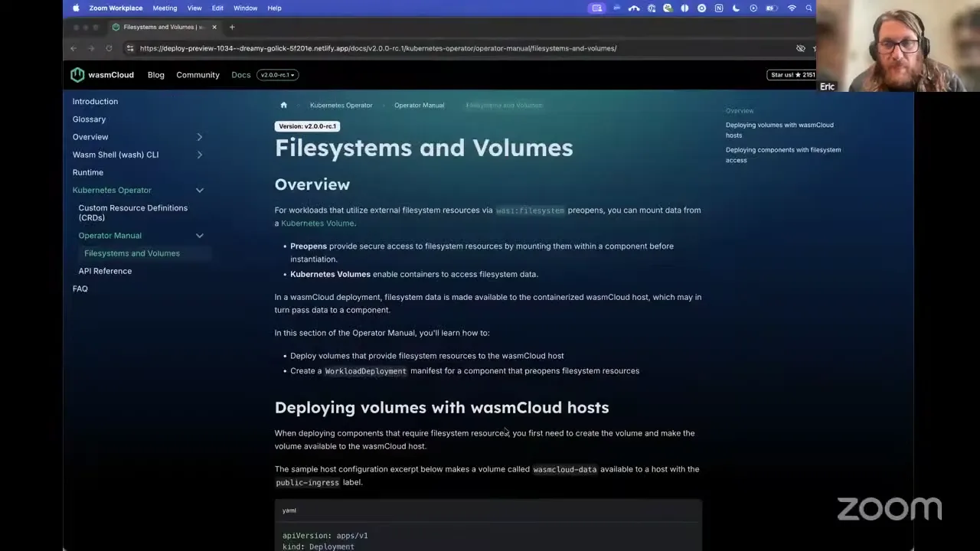Open the View menu in menu bar
980x551 pixels.
(194, 8)
